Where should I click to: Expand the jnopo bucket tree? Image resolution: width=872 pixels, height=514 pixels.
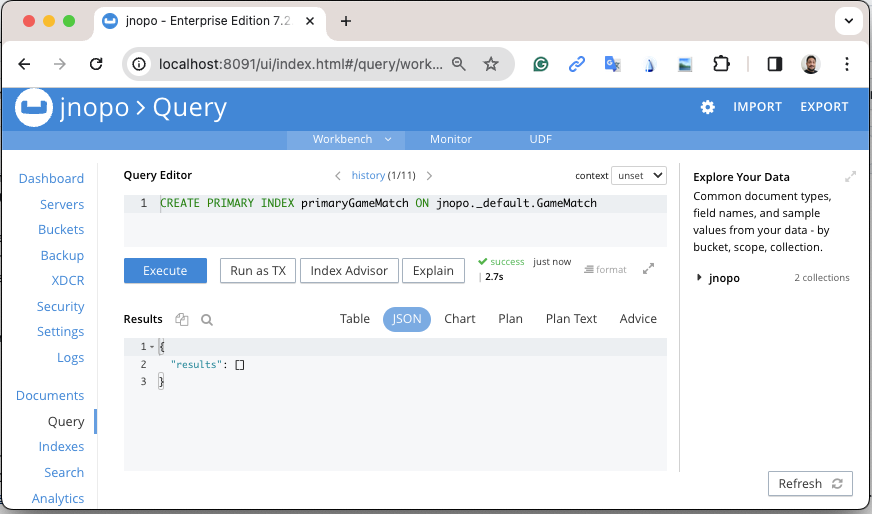click(699, 278)
